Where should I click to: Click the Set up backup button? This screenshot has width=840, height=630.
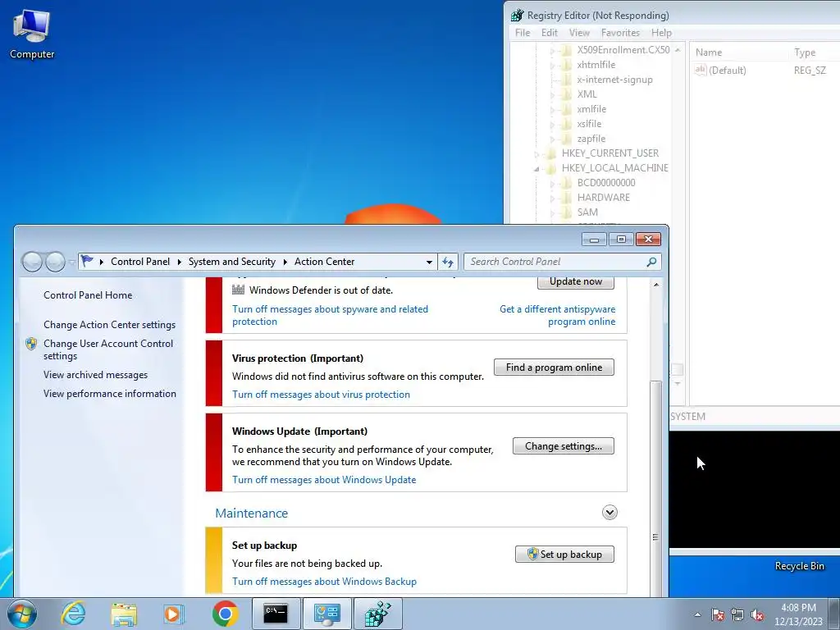564,555
